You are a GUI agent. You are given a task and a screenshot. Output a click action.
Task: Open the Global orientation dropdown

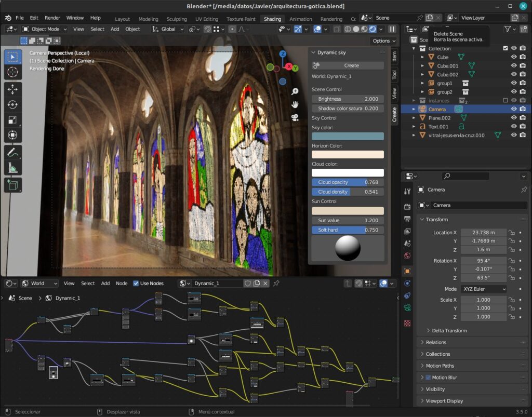(168, 29)
